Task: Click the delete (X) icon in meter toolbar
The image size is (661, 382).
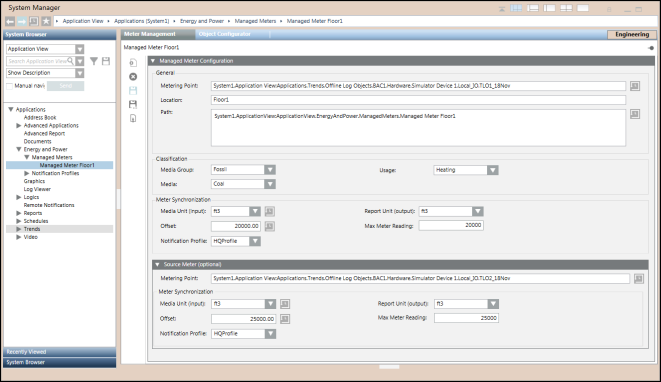Action: point(133,76)
